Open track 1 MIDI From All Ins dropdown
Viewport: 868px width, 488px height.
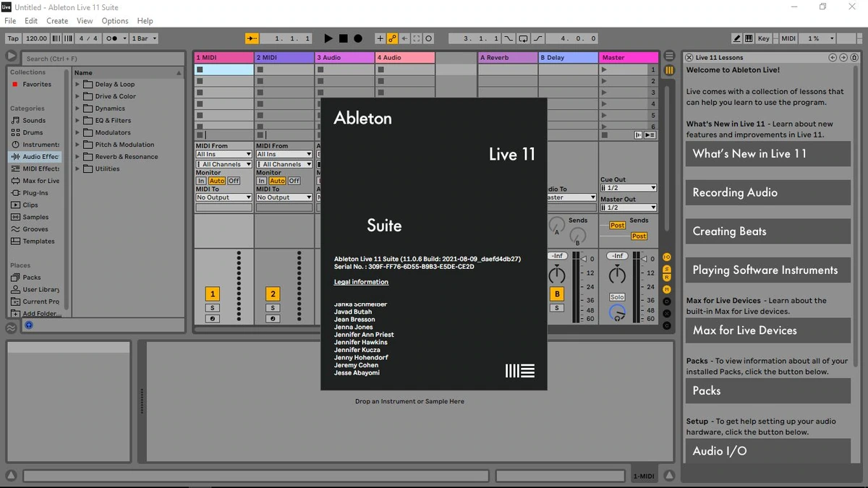tap(224, 154)
